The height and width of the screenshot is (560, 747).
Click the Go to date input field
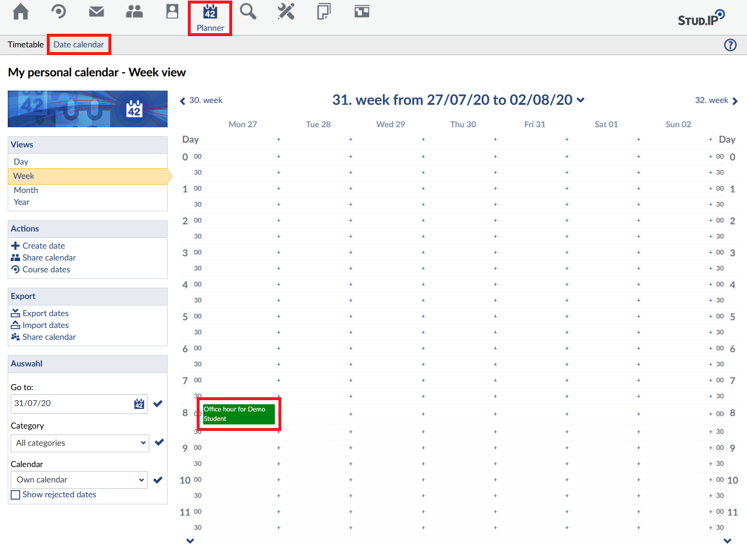tap(71, 404)
